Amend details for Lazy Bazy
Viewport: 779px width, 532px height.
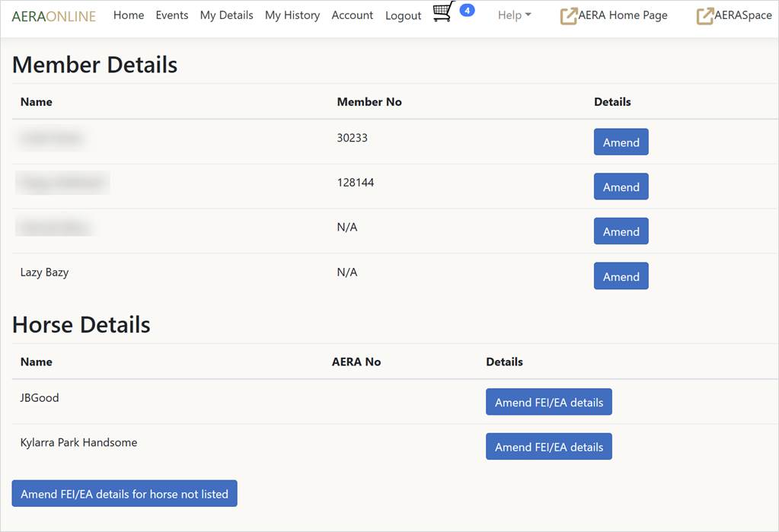tap(621, 276)
